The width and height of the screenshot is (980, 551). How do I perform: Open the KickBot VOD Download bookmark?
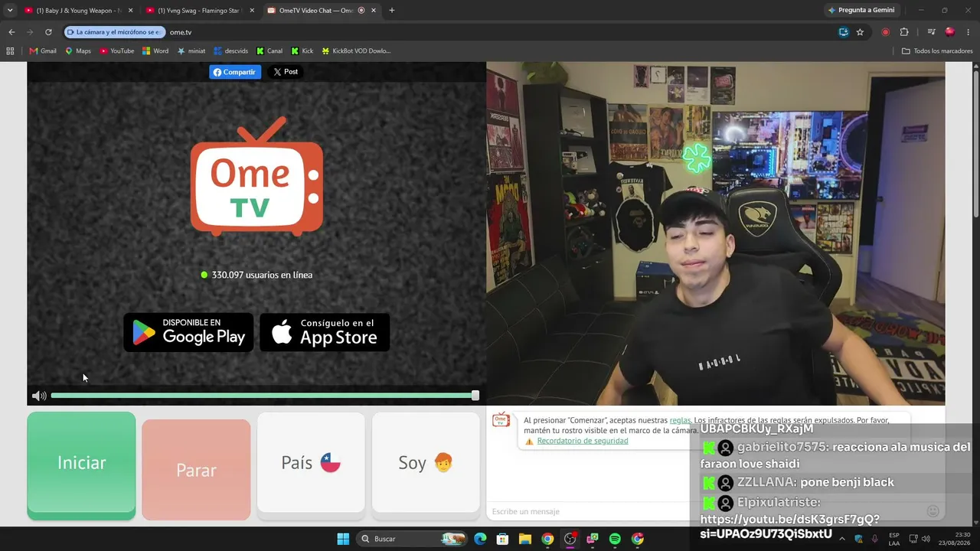click(357, 51)
